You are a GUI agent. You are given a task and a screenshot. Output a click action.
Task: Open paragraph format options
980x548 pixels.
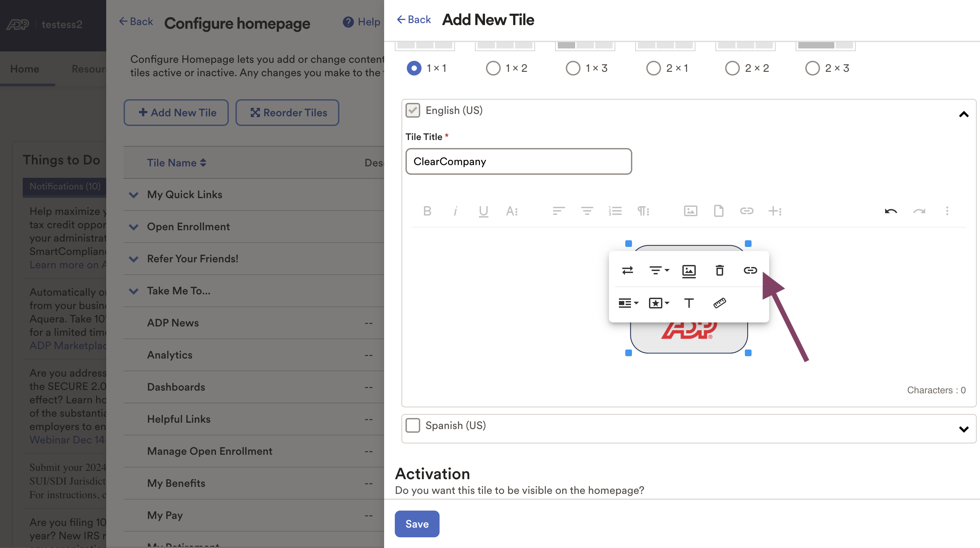643,211
